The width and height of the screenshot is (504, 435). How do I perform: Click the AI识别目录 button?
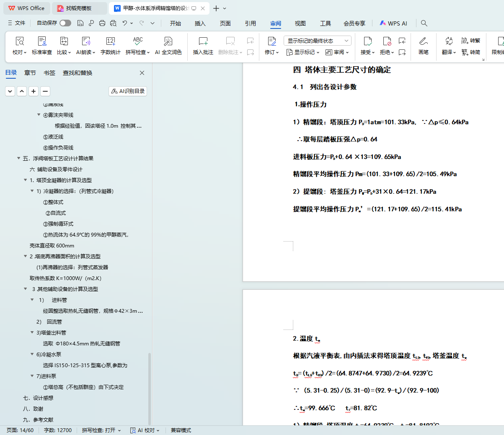(128, 91)
